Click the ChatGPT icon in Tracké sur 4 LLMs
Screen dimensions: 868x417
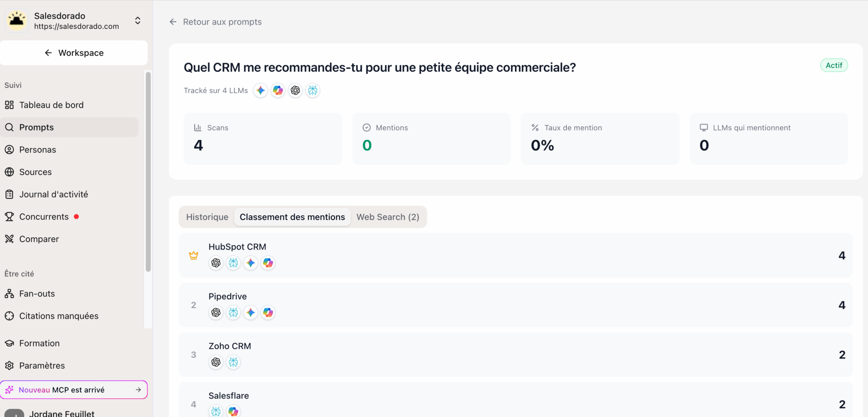295,90
